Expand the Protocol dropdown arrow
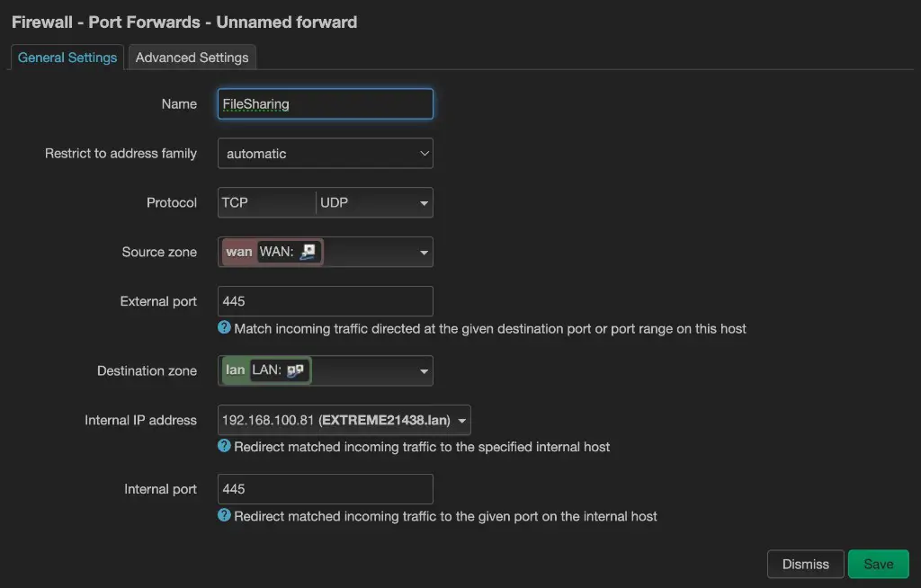The height and width of the screenshot is (588, 921). click(424, 203)
